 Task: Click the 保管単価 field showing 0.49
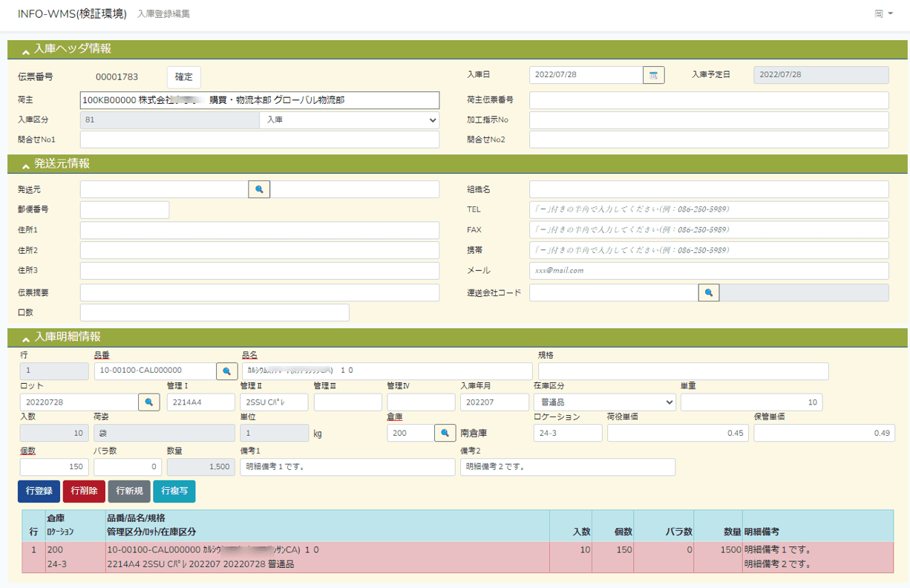[x=825, y=433]
